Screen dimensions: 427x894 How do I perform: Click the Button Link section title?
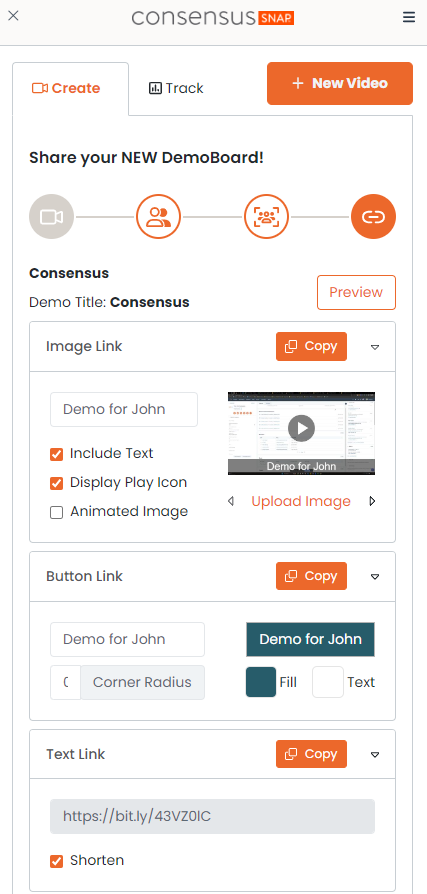[x=84, y=576]
